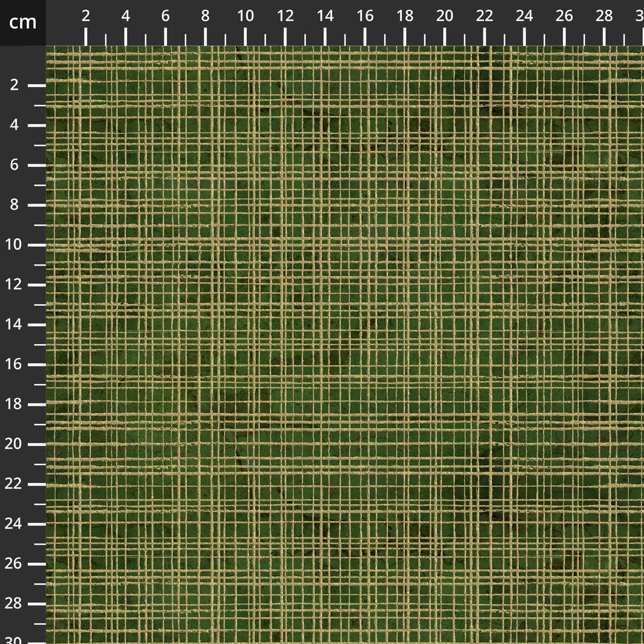This screenshot has width=644, height=644.
Task: Click the 10 mark on top ruler
Action: (x=245, y=16)
